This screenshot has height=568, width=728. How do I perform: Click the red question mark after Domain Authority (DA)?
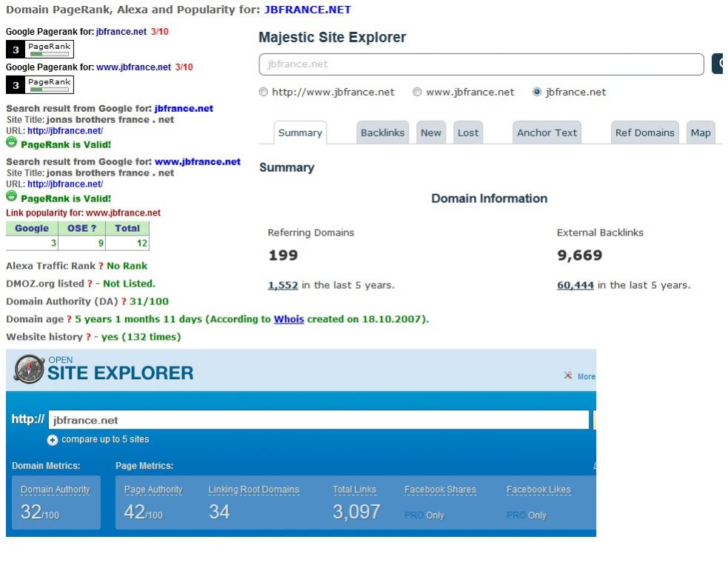124,301
